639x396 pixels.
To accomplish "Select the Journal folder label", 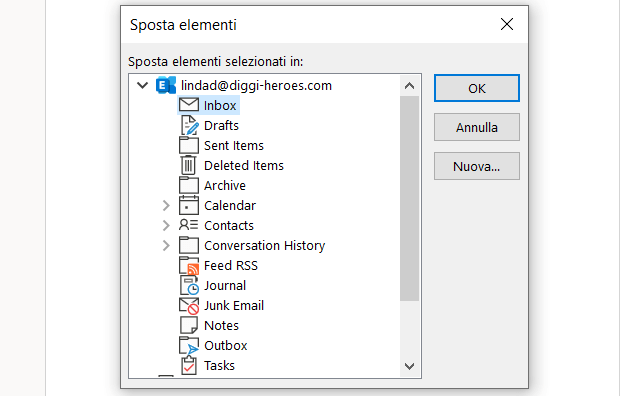I will 225,285.
